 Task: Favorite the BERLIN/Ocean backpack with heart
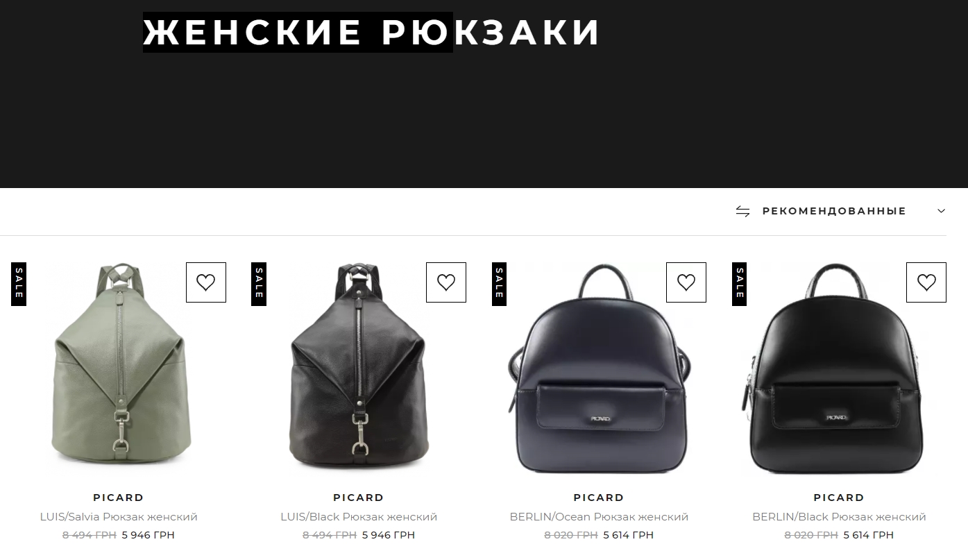[686, 282]
